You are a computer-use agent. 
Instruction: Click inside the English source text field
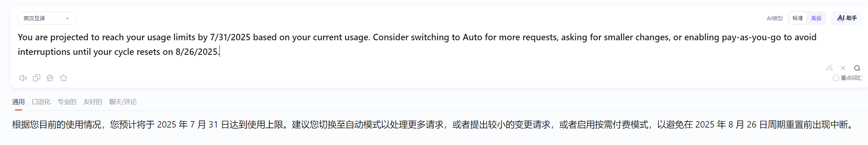[x=417, y=45]
